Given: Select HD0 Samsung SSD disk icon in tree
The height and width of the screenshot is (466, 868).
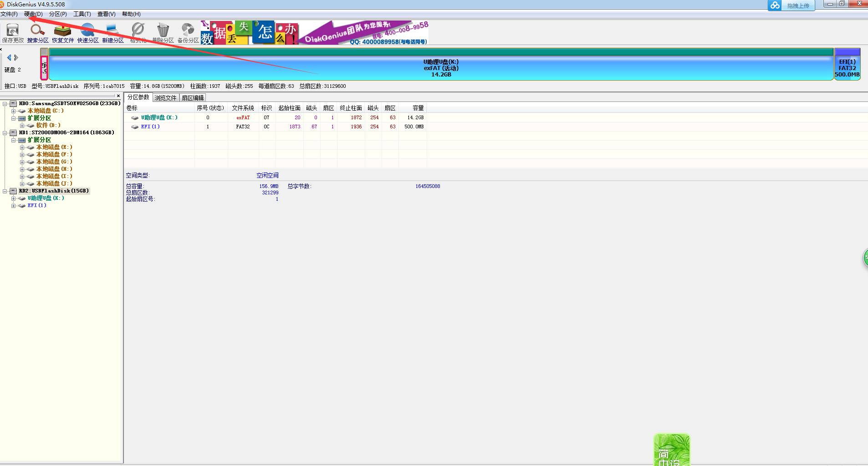Looking at the screenshot, I should [x=13, y=103].
